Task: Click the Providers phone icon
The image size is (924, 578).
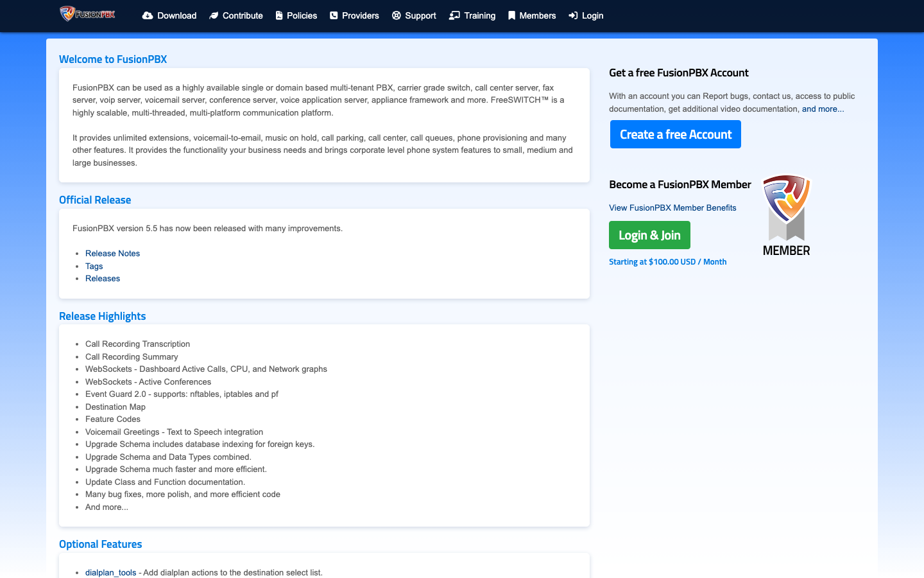Action: 334,15
